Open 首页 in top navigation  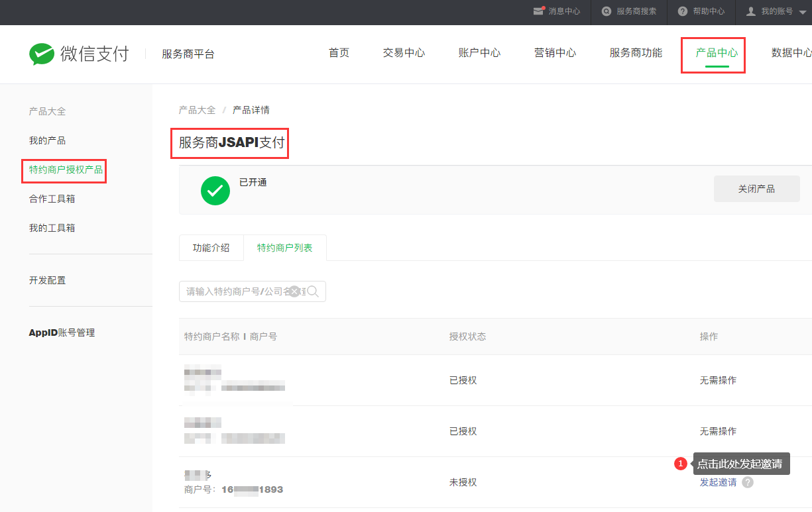click(339, 53)
